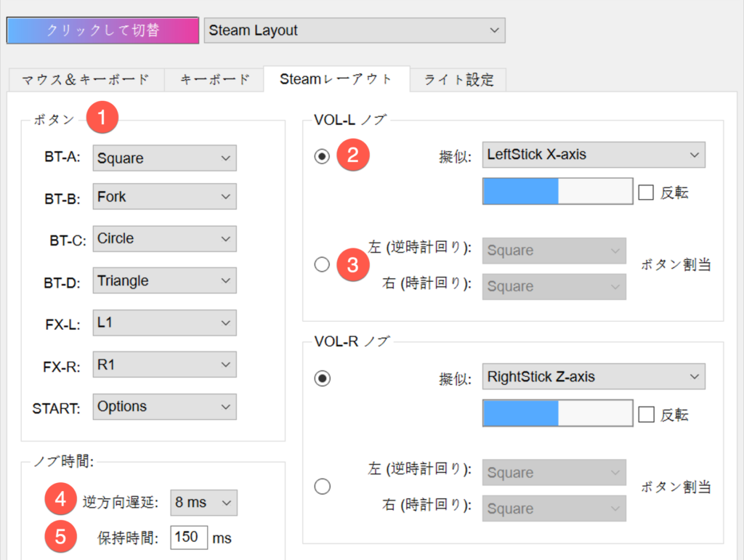Open the BT-C dropdown showing Circle
Image resolution: width=744 pixels, height=560 pixels.
(x=165, y=238)
